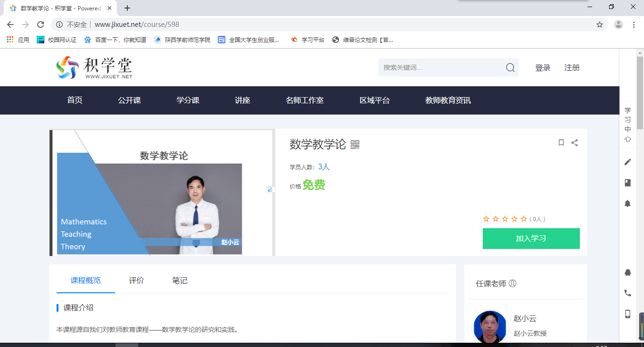Click the phone icon in right sidebar
The image size is (644, 347).
coord(627,293)
